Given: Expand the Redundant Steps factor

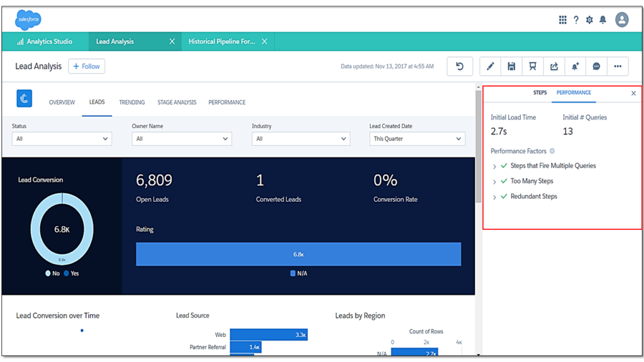Looking at the screenshot, I should (x=494, y=197).
